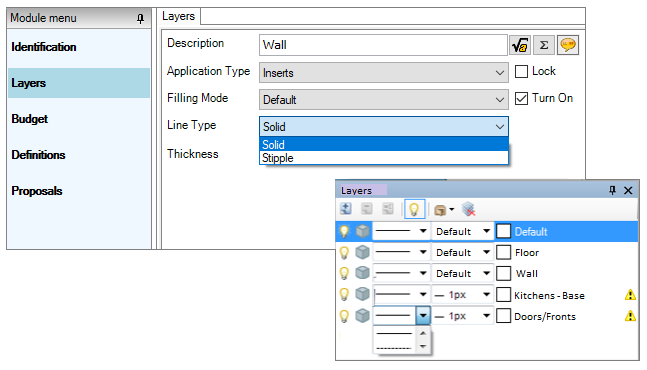Open line type dropdown on Wall layer row
The height and width of the screenshot is (370, 647).
click(x=423, y=273)
